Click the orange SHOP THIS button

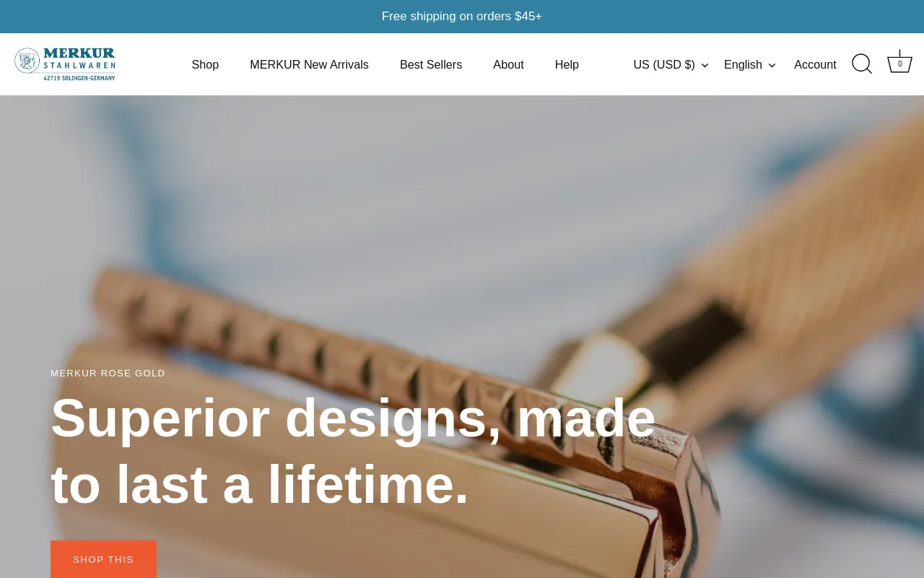(103, 559)
